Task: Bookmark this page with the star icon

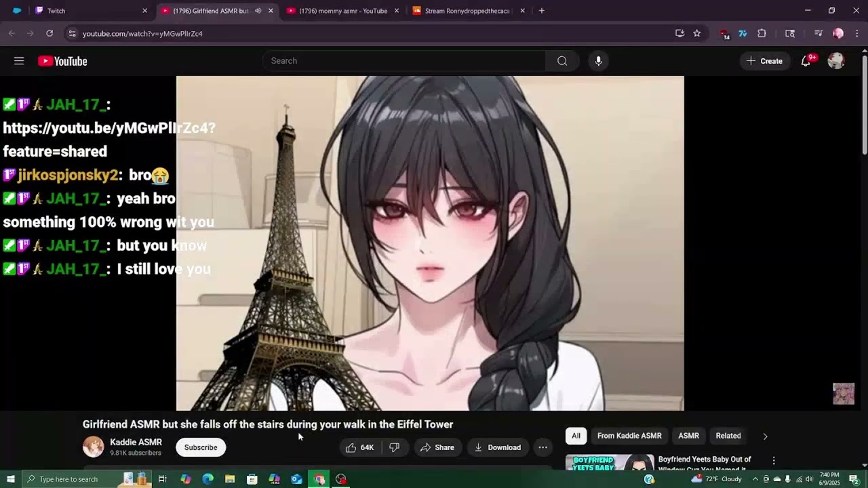Action: point(696,33)
